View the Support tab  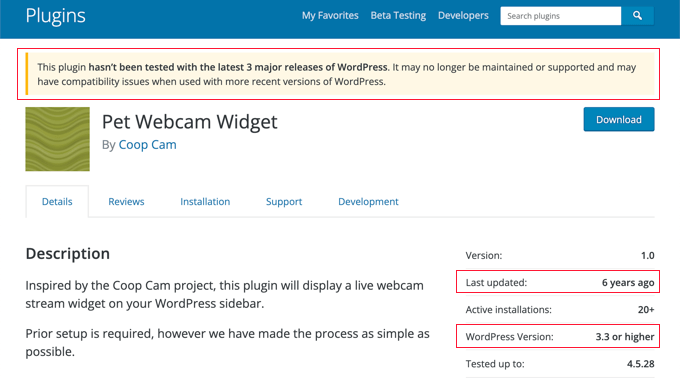point(284,202)
